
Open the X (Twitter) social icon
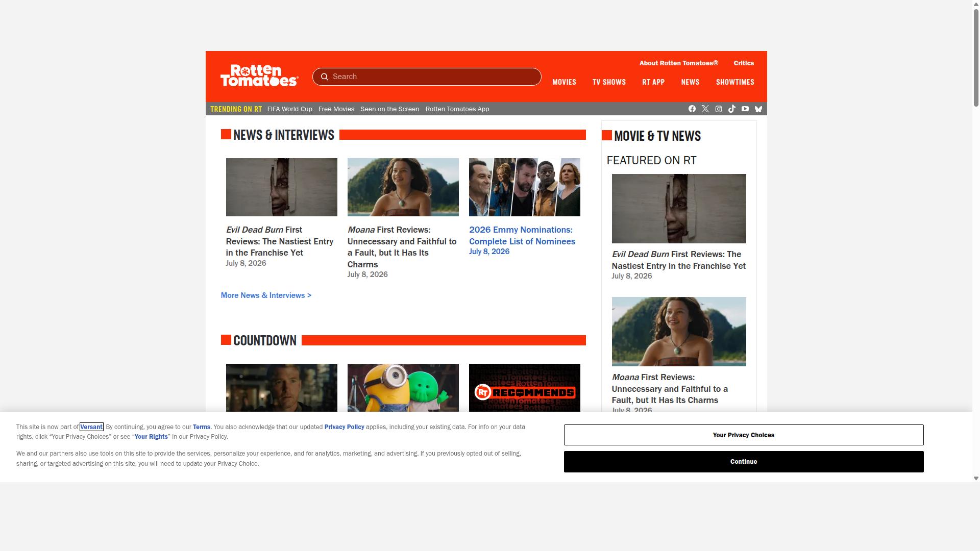[x=705, y=109]
